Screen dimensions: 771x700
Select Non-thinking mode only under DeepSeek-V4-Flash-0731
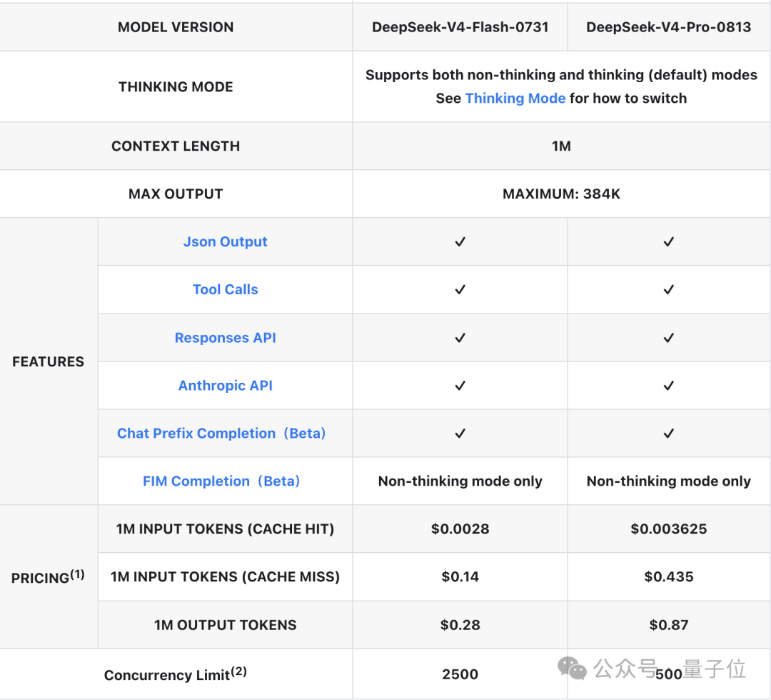[460, 481]
